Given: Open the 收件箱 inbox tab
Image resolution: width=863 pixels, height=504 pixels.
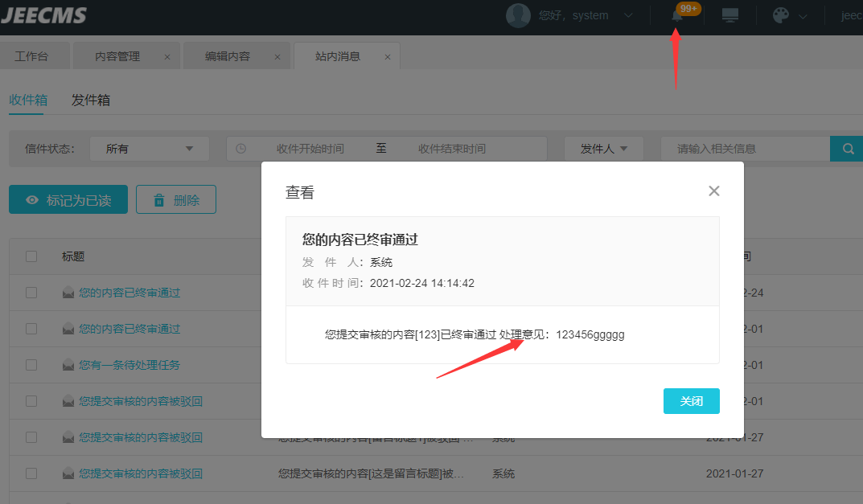Looking at the screenshot, I should click(x=28, y=100).
